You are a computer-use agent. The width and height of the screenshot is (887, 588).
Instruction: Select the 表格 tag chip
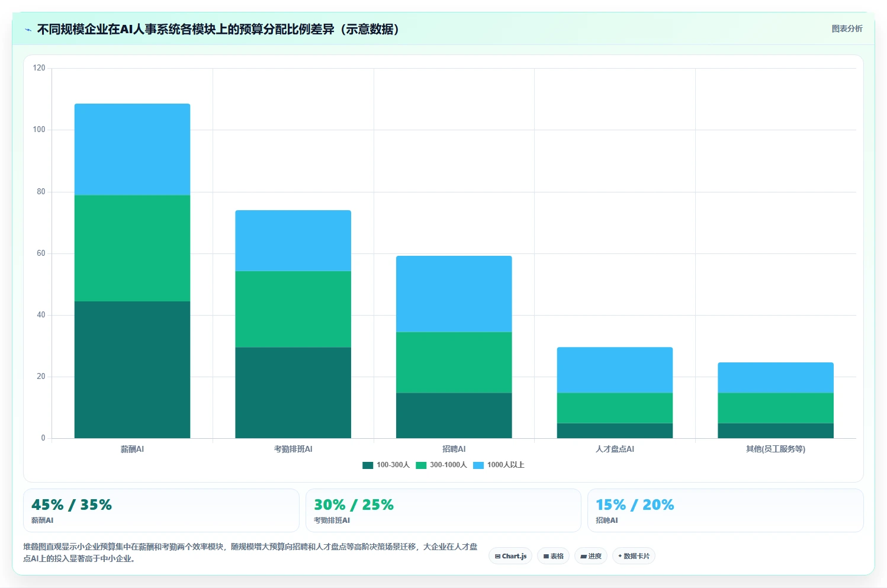pyautogui.click(x=553, y=556)
